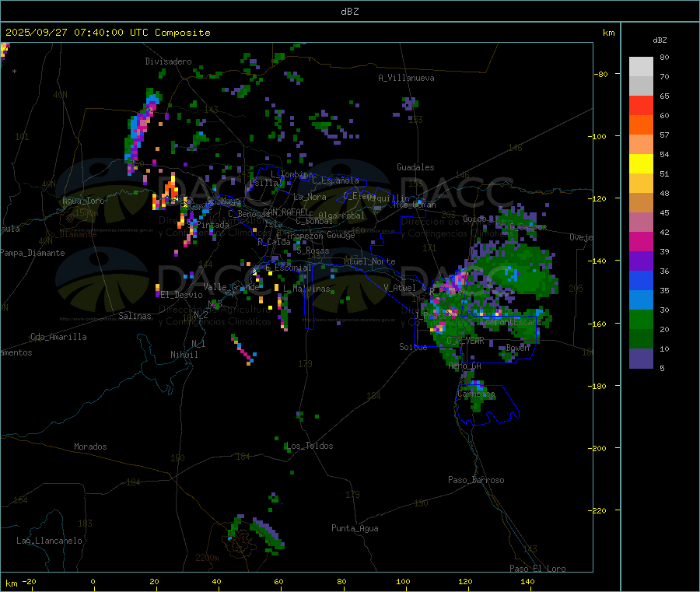700x592 pixels.
Task: Click the timestamp 2025/09/27 07:40:00 UTC Composite
Action: [x=107, y=33]
